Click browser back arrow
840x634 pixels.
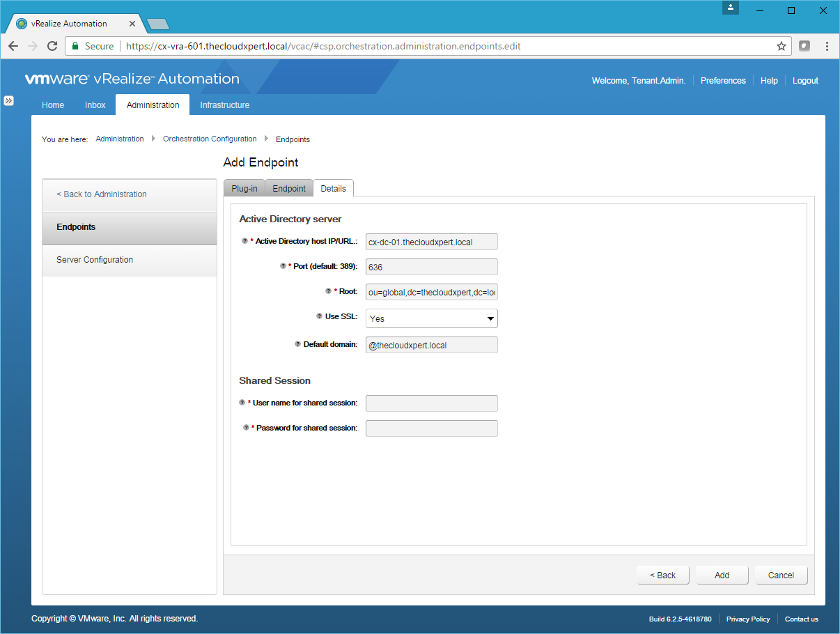tap(13, 46)
